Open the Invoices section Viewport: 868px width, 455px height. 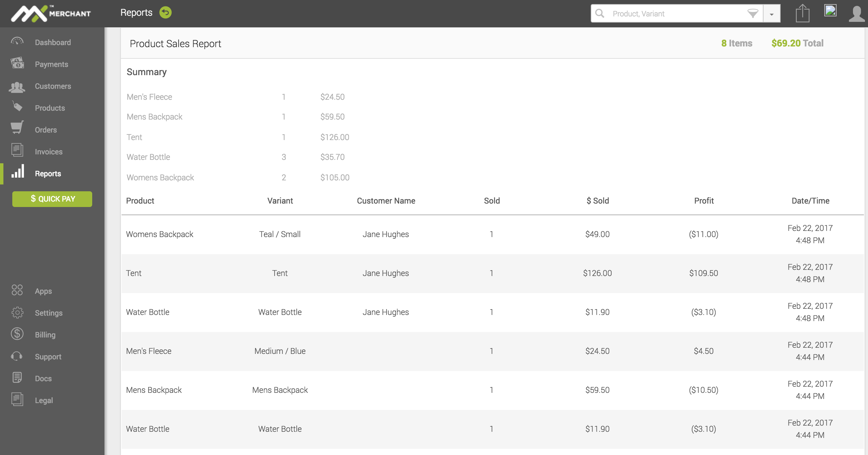click(x=48, y=152)
